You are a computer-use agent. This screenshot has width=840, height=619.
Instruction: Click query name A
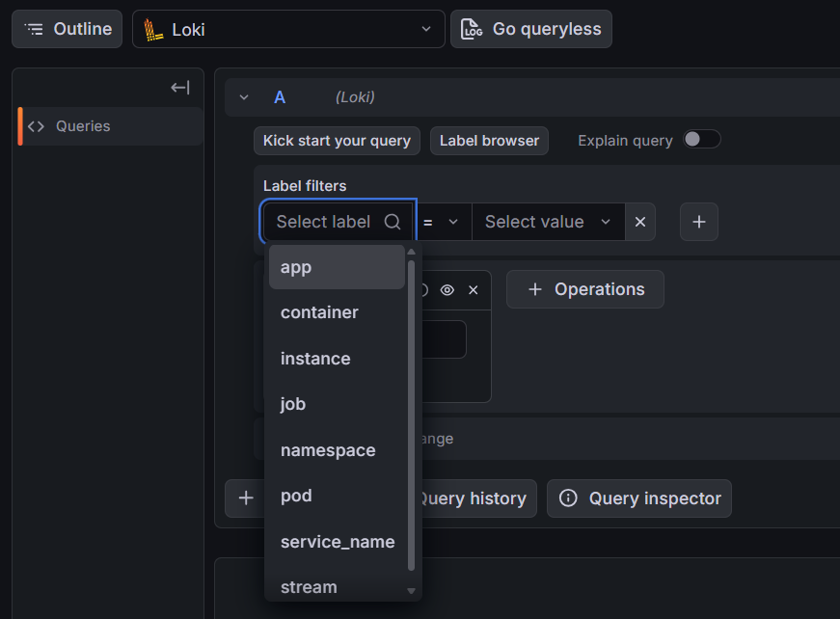point(280,97)
